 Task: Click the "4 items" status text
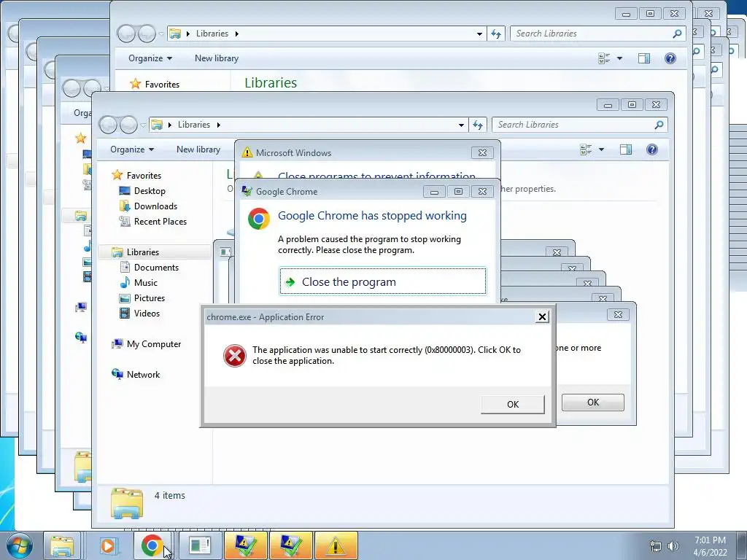pos(169,495)
